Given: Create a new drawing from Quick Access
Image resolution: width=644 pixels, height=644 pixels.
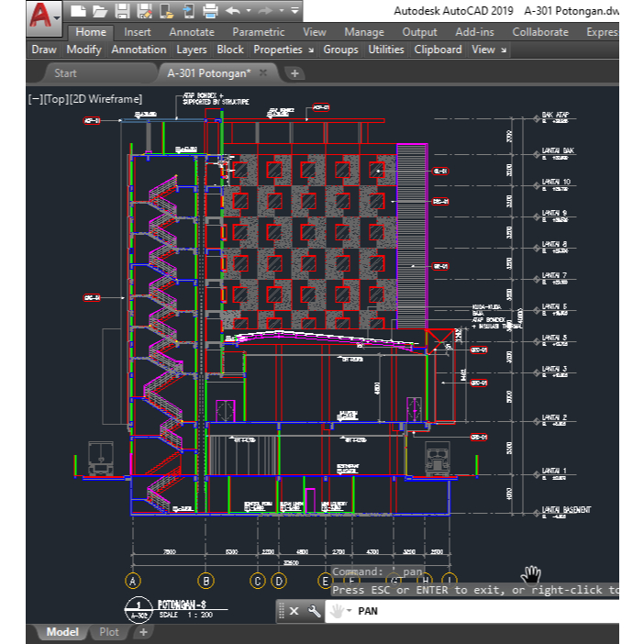Looking at the screenshot, I should (x=78, y=11).
